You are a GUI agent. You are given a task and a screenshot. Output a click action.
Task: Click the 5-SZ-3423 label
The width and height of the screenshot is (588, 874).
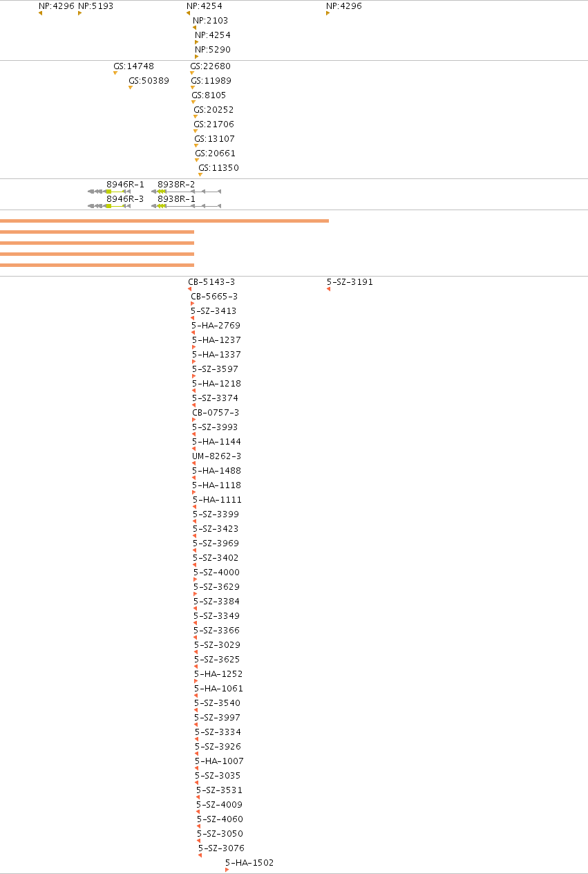click(x=216, y=529)
